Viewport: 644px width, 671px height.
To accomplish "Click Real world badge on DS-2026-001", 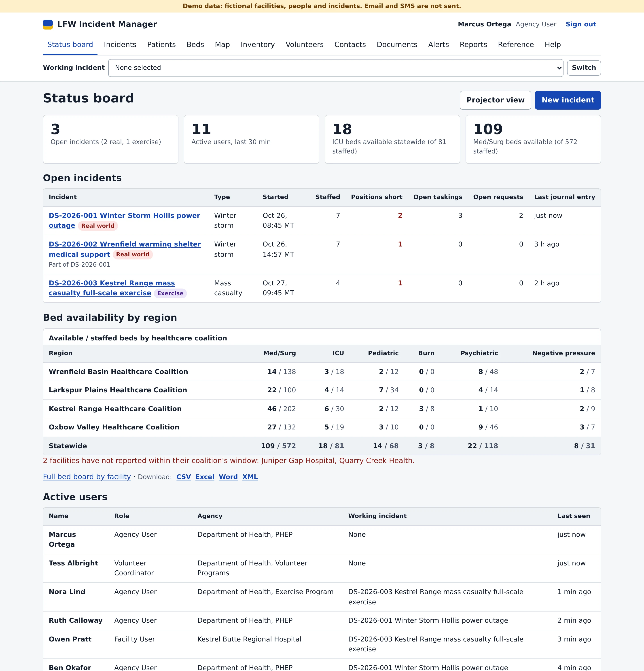I will coord(97,226).
